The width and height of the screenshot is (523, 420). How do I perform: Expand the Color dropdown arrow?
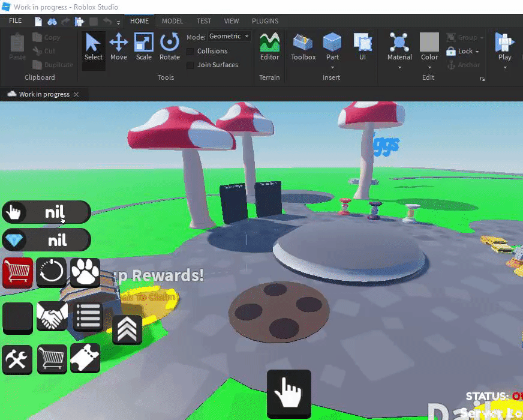tap(429, 68)
